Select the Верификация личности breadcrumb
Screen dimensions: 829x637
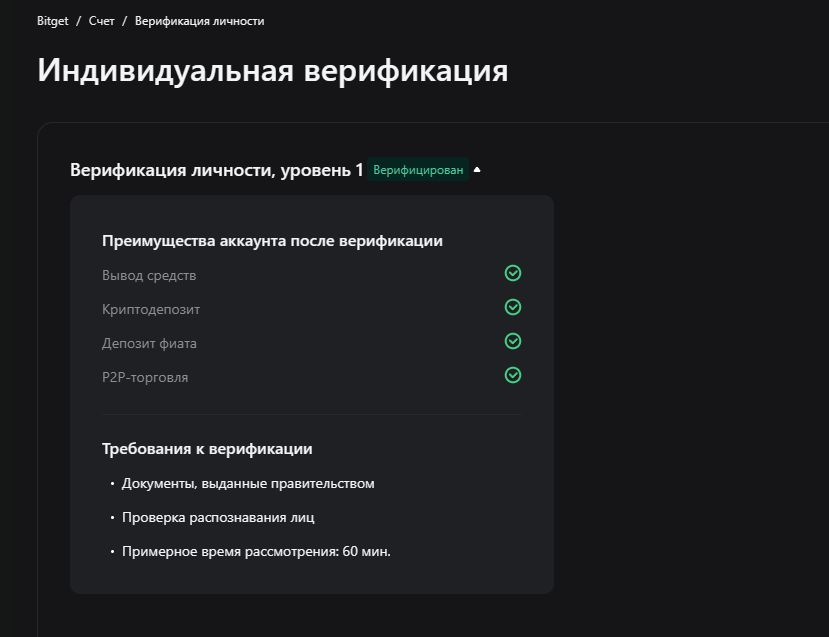click(x=199, y=21)
